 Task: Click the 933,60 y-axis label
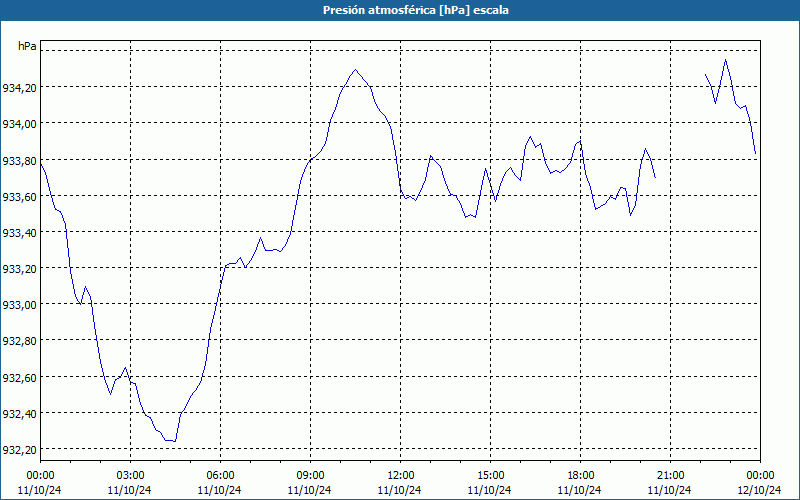click(19, 197)
